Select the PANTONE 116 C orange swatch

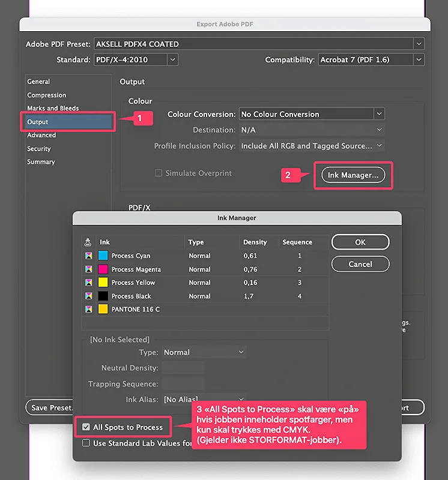103,309
